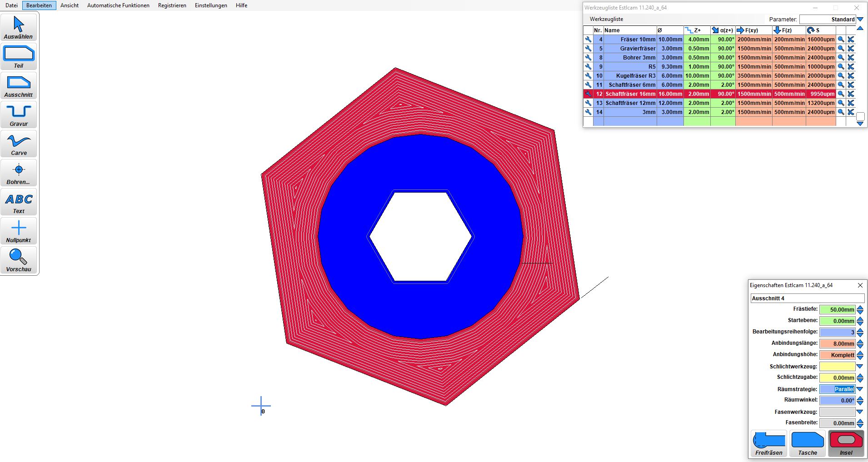Switch to Tasche pocket mode
The height and width of the screenshot is (462, 868).
click(808, 443)
